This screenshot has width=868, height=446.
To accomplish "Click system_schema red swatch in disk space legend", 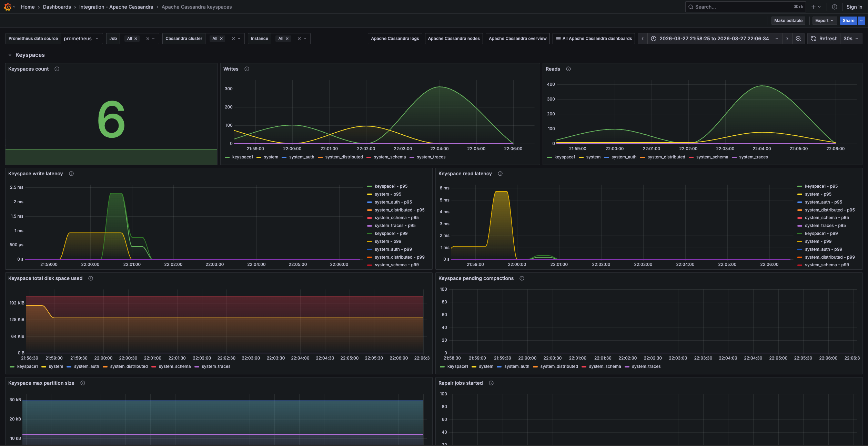I will click(x=154, y=366).
